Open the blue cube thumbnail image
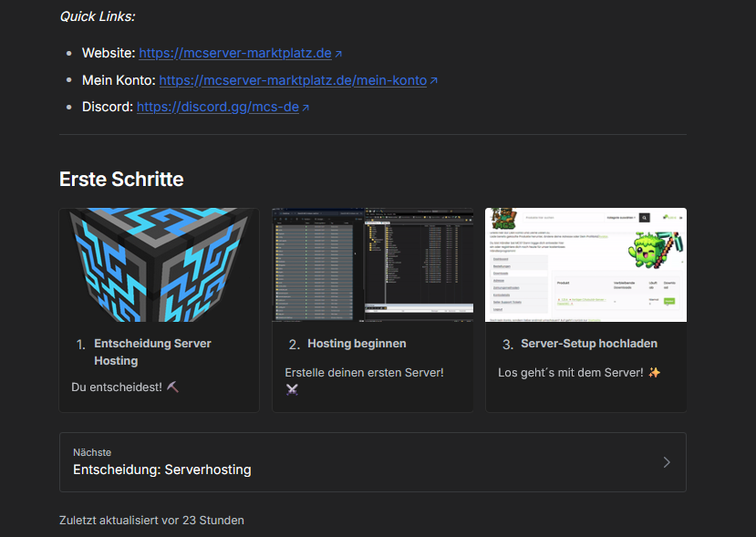 [x=159, y=264]
